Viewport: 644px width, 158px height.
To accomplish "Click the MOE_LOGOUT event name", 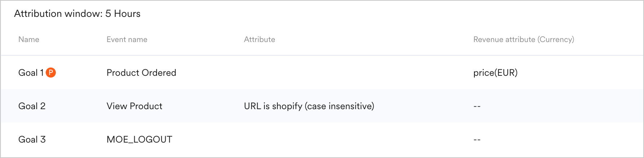I will (x=139, y=140).
